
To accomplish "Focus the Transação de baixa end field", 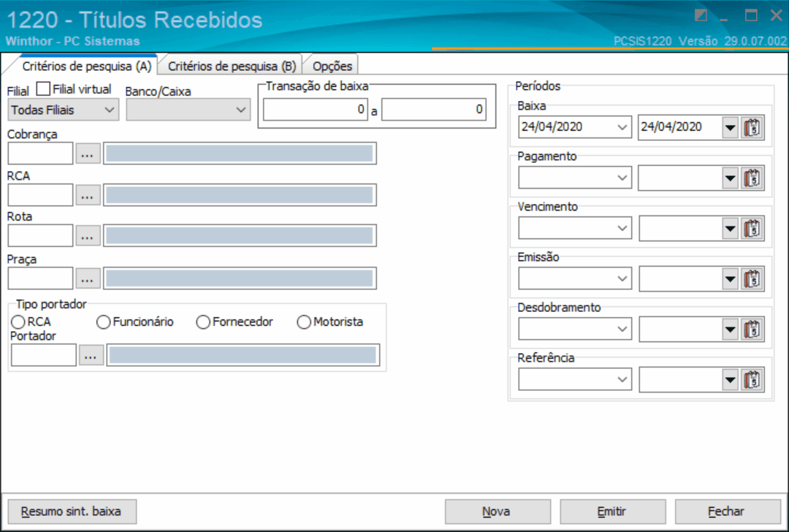I will point(434,109).
